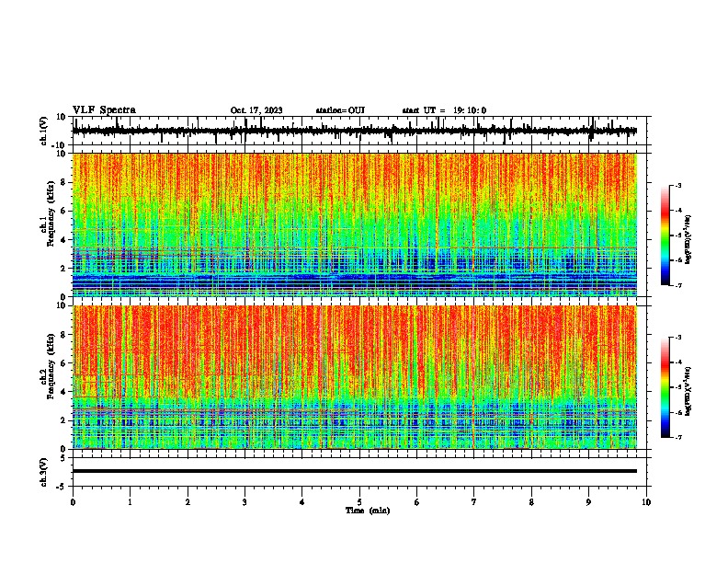Screen dimensions: 728x563
Task: Click the "6" frequency tick of ch.2 spectrogram
Action: pyautogui.click(x=63, y=363)
